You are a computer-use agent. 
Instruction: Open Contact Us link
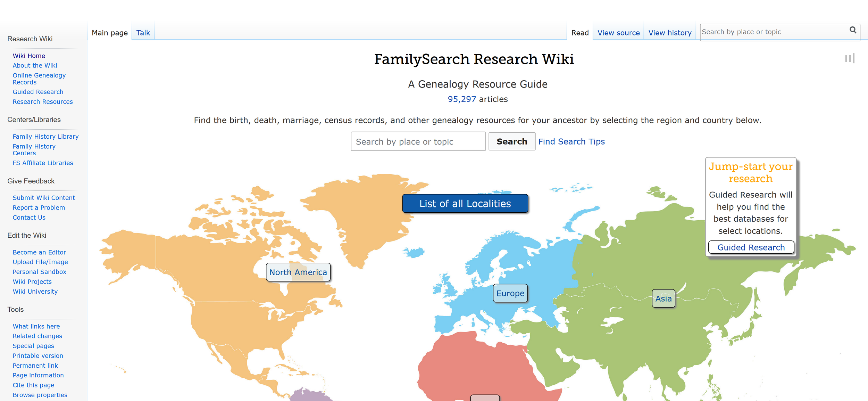tap(29, 218)
